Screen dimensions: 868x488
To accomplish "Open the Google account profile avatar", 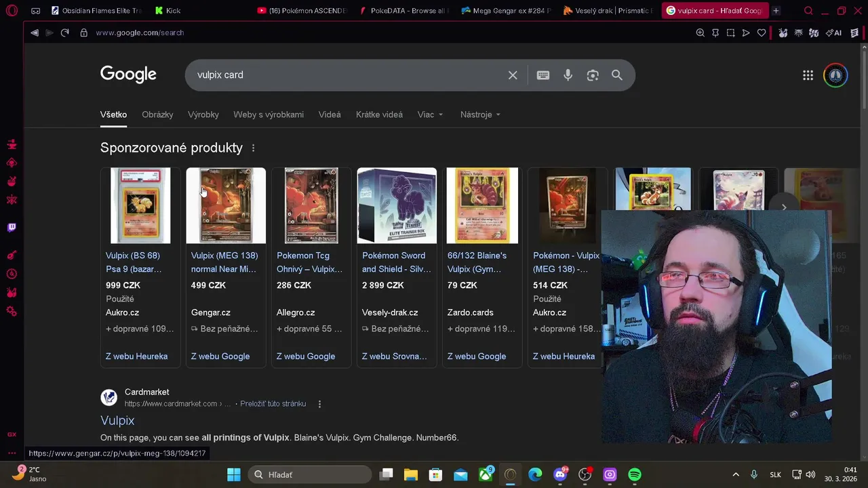I will (835, 75).
